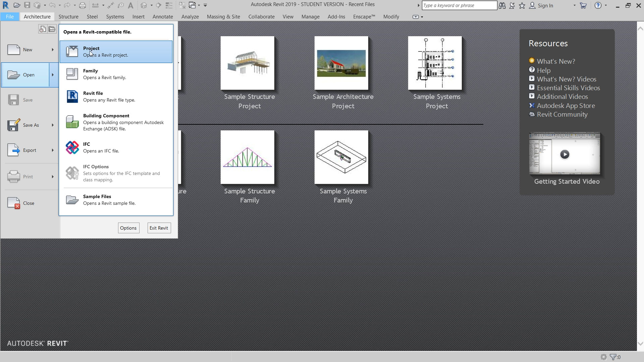Click the Options button
Image resolution: width=644 pixels, height=362 pixels.
point(128,228)
